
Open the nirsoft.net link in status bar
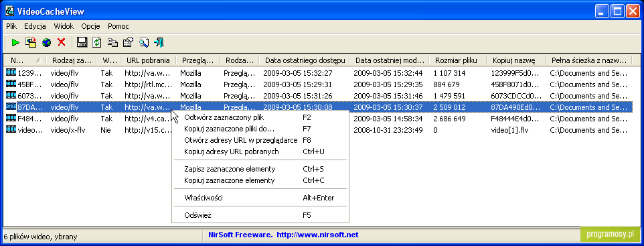[317, 235]
